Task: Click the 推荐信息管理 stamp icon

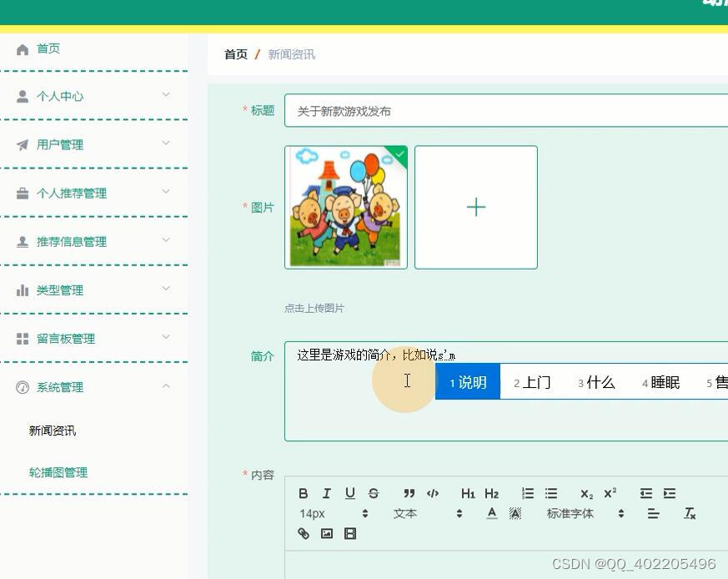Action: pyautogui.click(x=23, y=242)
